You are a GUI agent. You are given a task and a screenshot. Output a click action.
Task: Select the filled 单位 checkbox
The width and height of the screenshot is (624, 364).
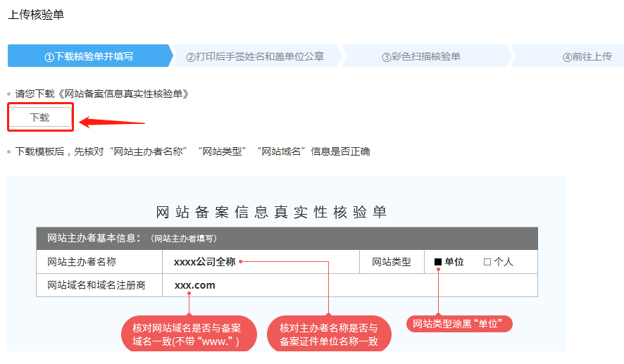[438, 262]
